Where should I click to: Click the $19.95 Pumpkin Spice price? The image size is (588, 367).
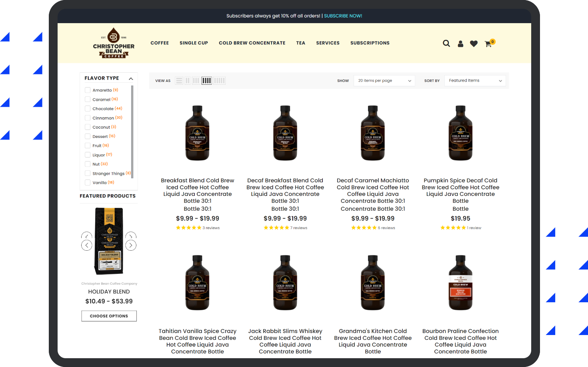[460, 219]
